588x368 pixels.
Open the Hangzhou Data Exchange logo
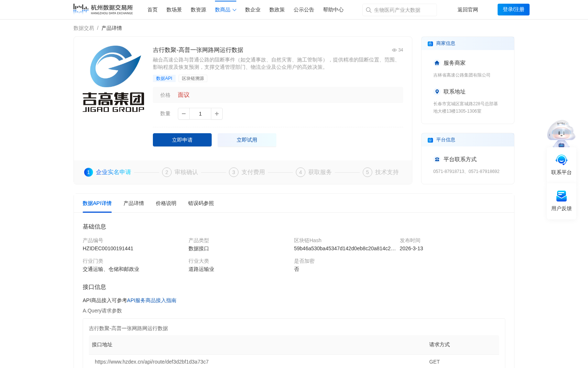point(103,9)
